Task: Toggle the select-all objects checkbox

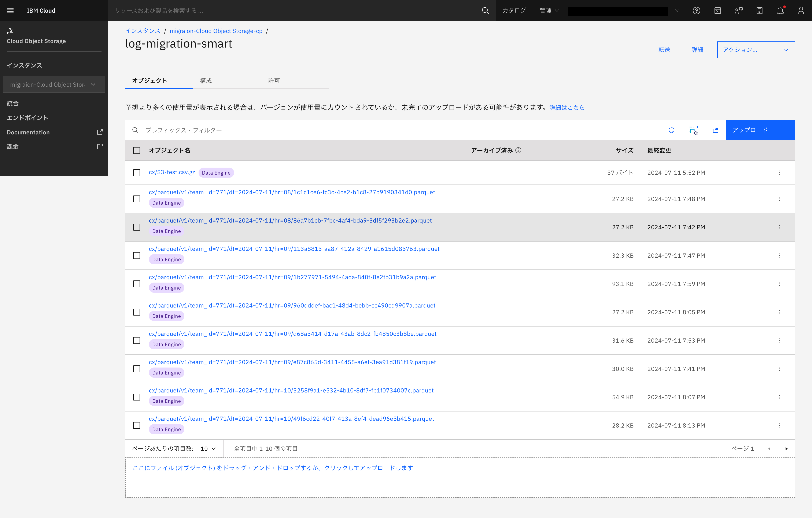Action: [x=137, y=151]
